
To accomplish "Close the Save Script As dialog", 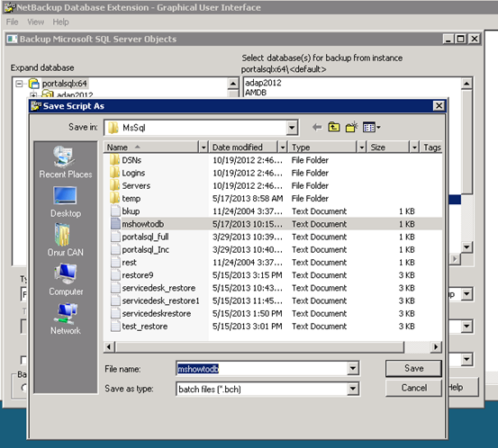I will click(439, 106).
